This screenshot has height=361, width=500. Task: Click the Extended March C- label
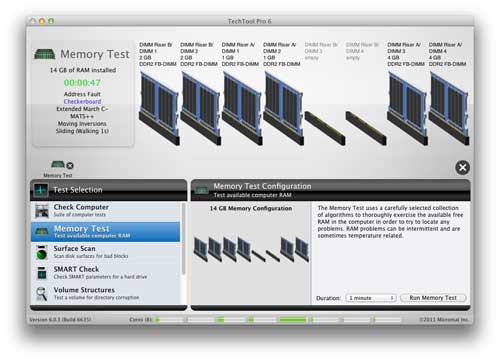pyautogui.click(x=82, y=109)
